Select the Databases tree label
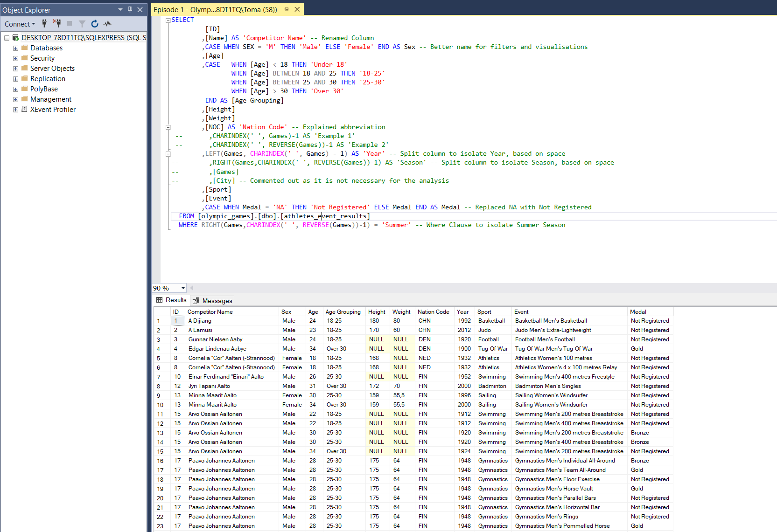The height and width of the screenshot is (532, 777). click(46, 48)
